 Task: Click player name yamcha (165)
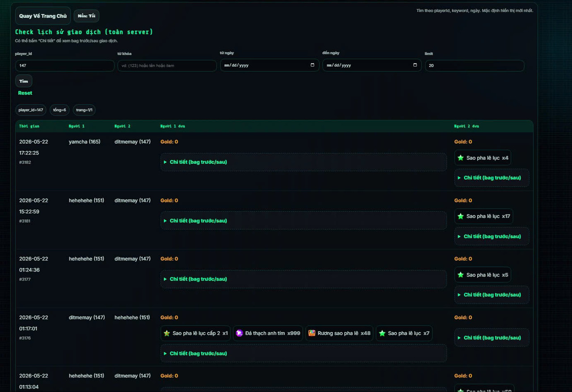(84, 142)
